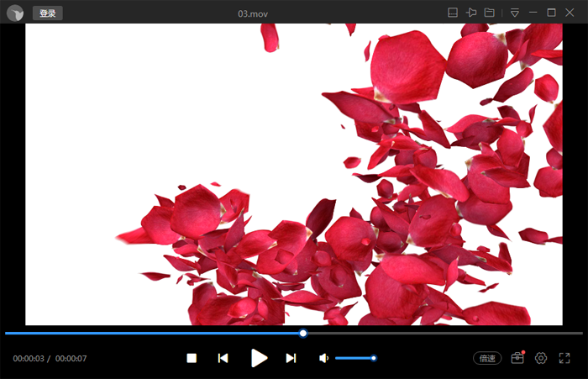Screen dimensions: 588x379
Task: Toggle pin window on top
Action: [471, 13]
